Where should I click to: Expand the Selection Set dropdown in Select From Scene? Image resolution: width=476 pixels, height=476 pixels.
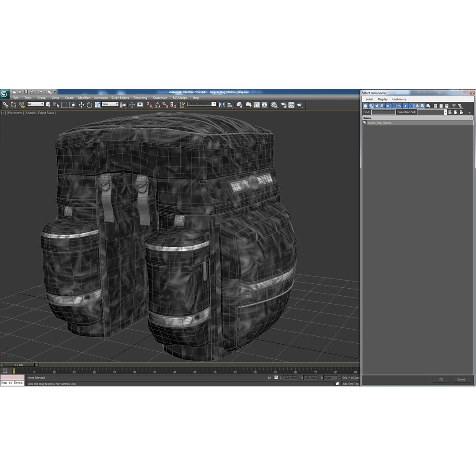(x=445, y=112)
